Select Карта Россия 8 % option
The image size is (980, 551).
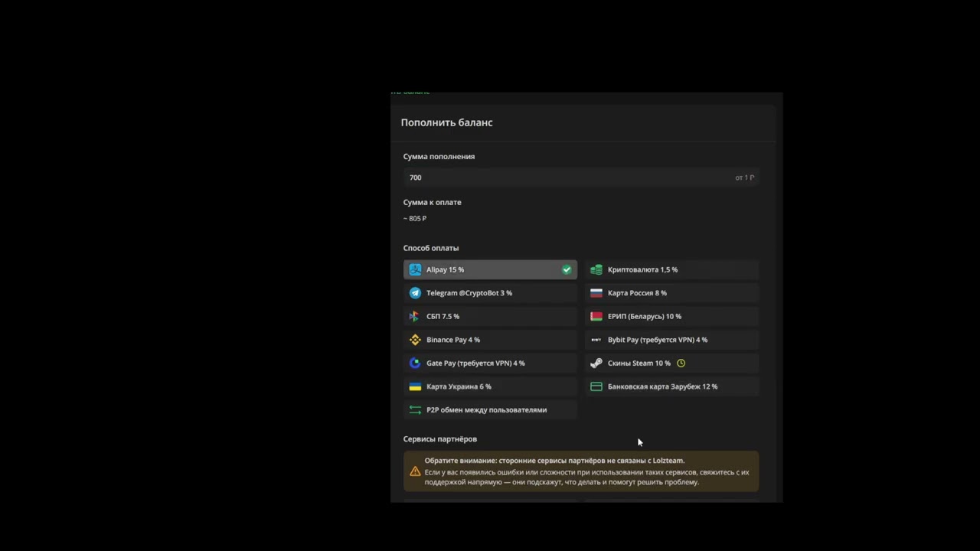[671, 293]
